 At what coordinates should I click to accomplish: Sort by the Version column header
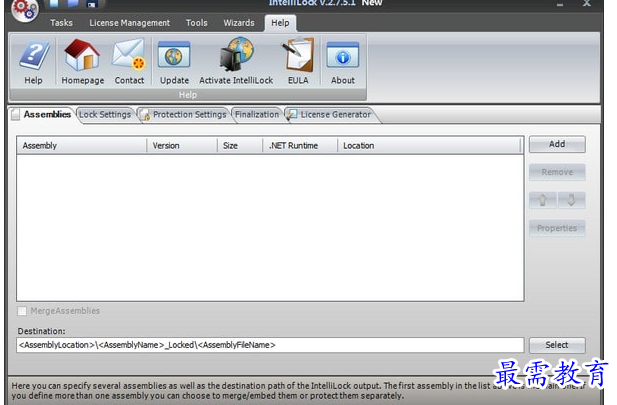(x=182, y=146)
